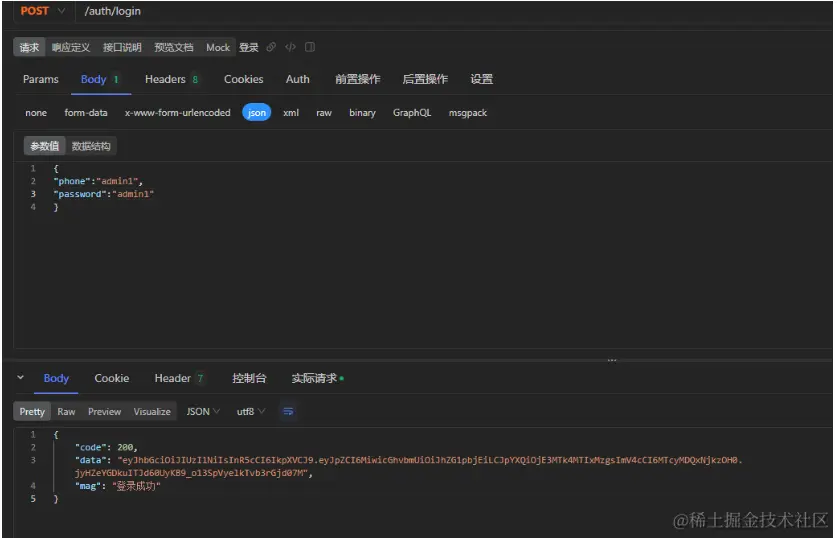Toggle the split layout panel icon
Image resolution: width=837 pixels, height=538 pixels.
(310, 47)
